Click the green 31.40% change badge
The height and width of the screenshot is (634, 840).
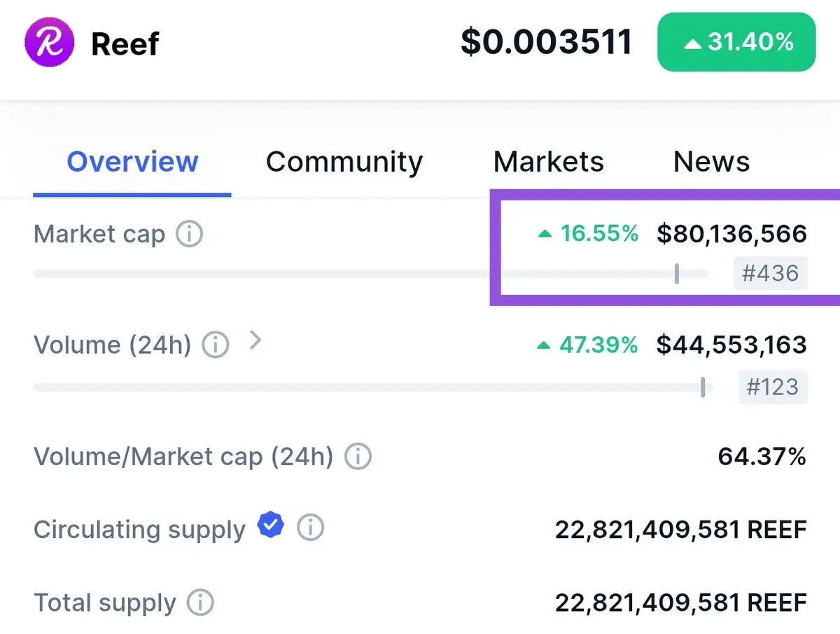click(736, 42)
